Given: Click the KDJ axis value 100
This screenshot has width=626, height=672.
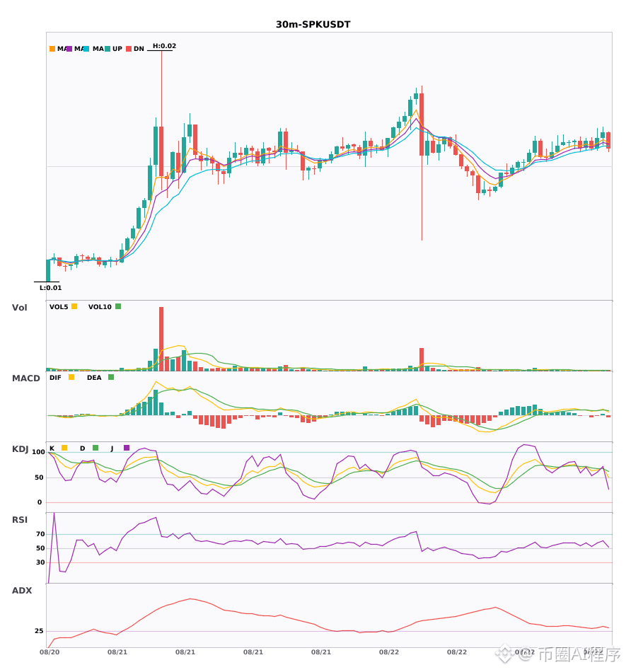Looking at the screenshot, I should point(38,452).
